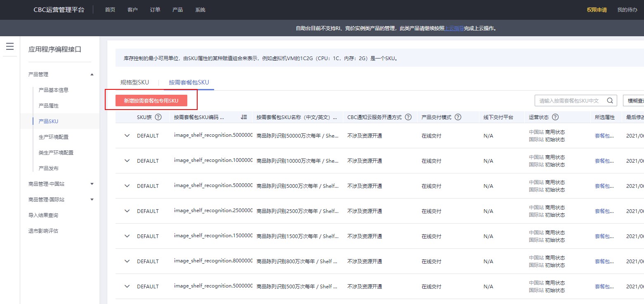Viewport: 644px width, 304px height.
Task: Open 产品属性 in sidebar
Action: (49, 105)
